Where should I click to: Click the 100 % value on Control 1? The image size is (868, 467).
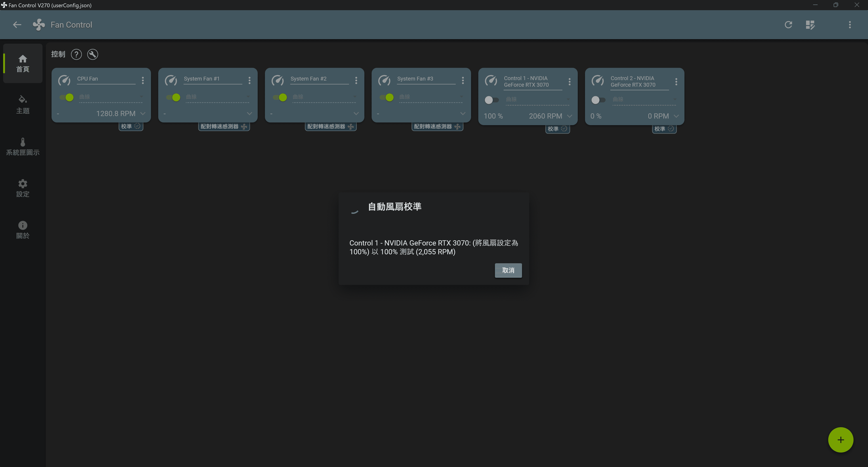point(493,116)
